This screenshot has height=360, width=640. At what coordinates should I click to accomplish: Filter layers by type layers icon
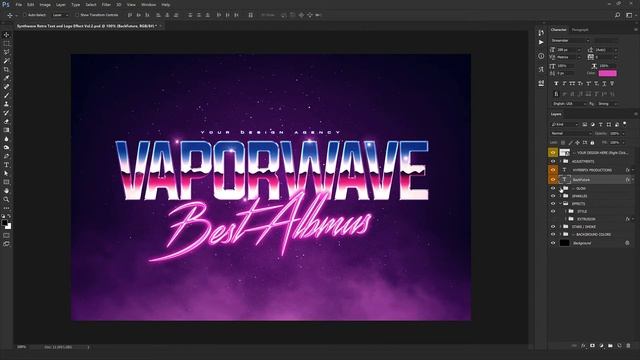click(601, 124)
